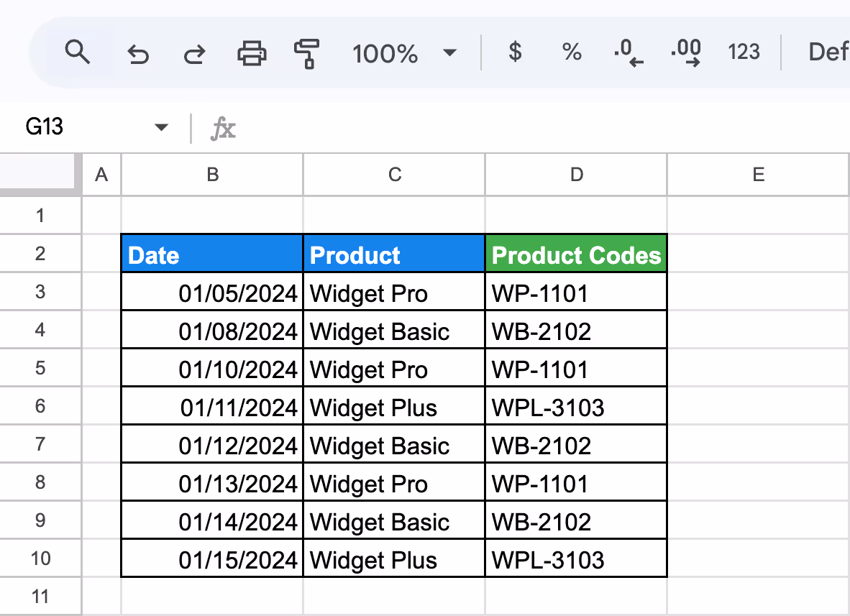The image size is (850, 616).
Task: Select column D header
Action: coord(576,175)
